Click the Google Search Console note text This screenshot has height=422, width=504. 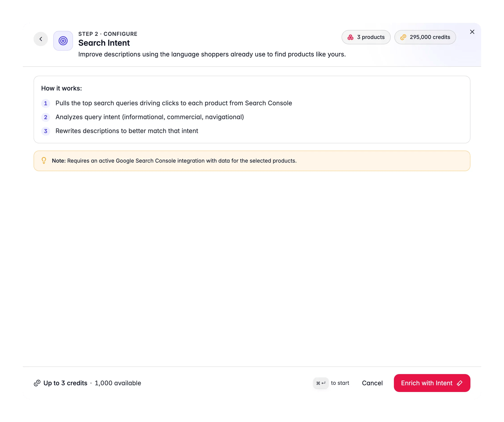click(x=174, y=161)
